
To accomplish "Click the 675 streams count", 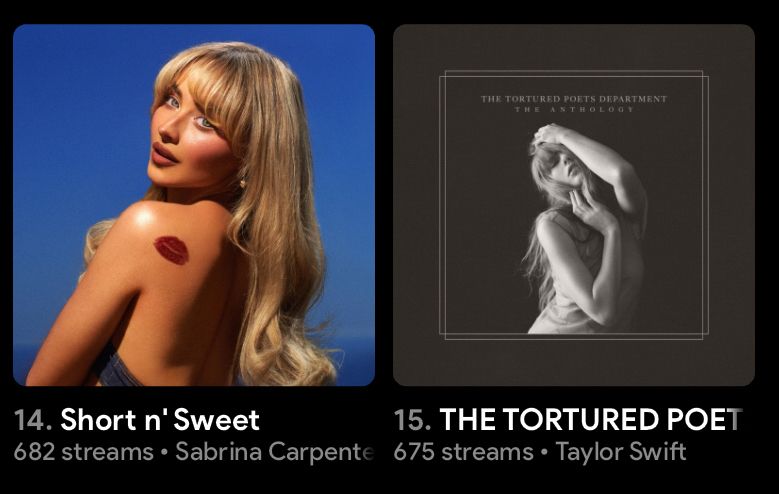I will coord(463,452).
